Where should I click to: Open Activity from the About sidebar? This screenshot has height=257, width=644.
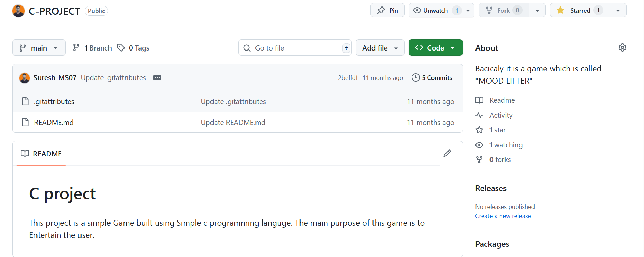tap(500, 115)
